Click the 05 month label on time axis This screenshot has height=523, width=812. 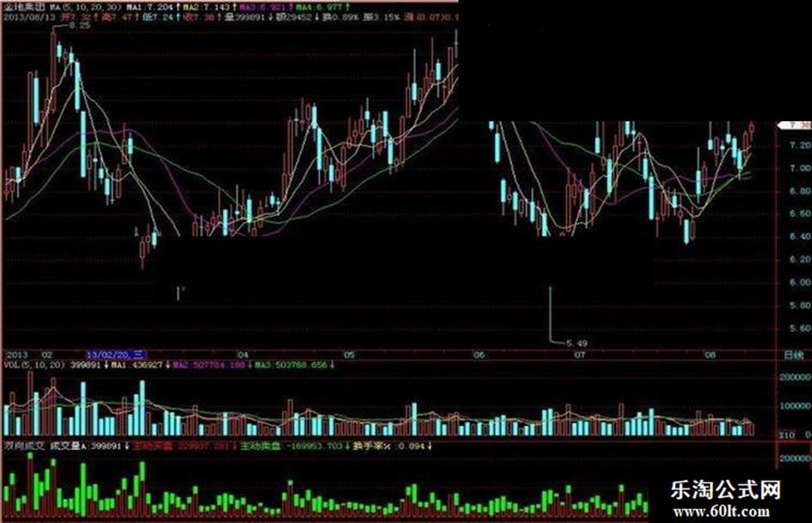(350, 355)
